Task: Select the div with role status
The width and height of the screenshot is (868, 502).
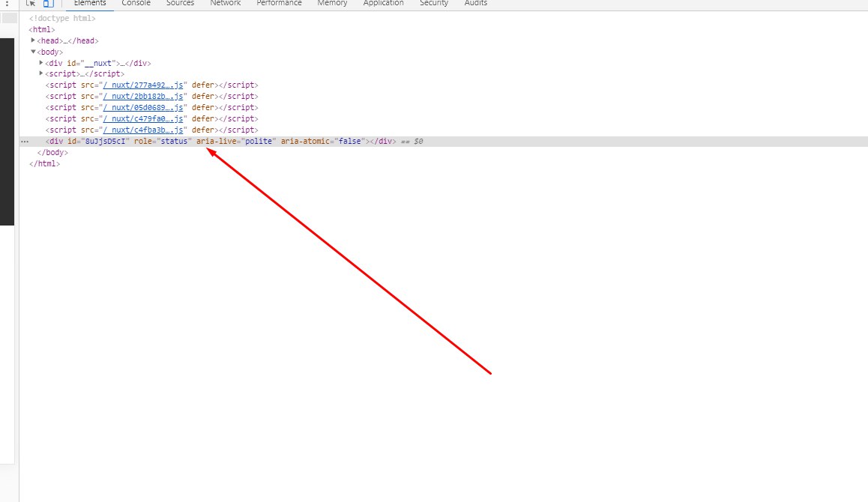Action: tap(443, 142)
